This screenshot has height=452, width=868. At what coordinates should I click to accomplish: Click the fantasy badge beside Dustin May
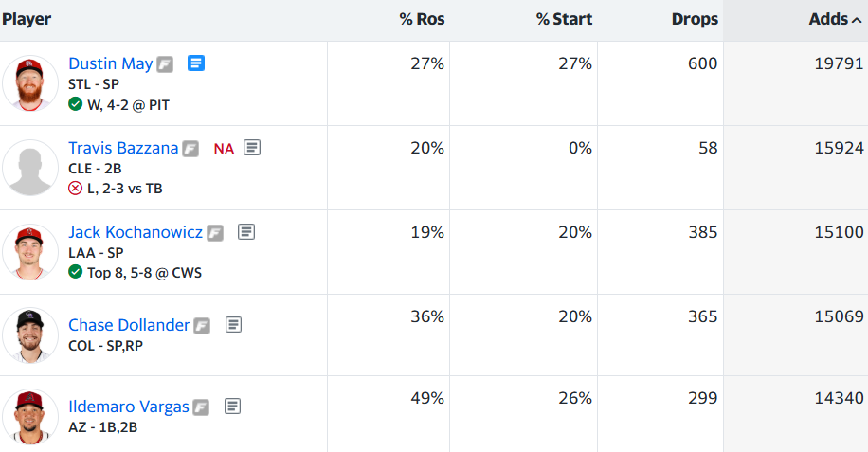(166, 64)
